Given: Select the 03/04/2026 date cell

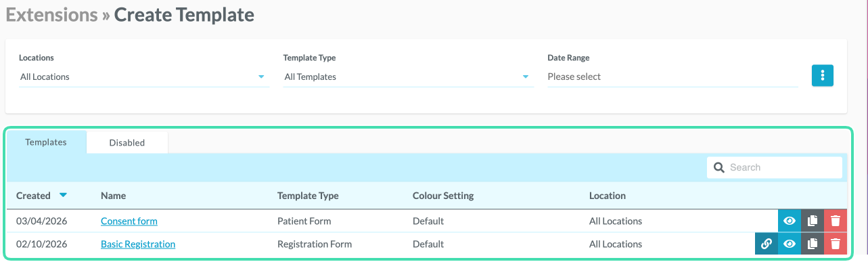Looking at the screenshot, I should tap(41, 221).
